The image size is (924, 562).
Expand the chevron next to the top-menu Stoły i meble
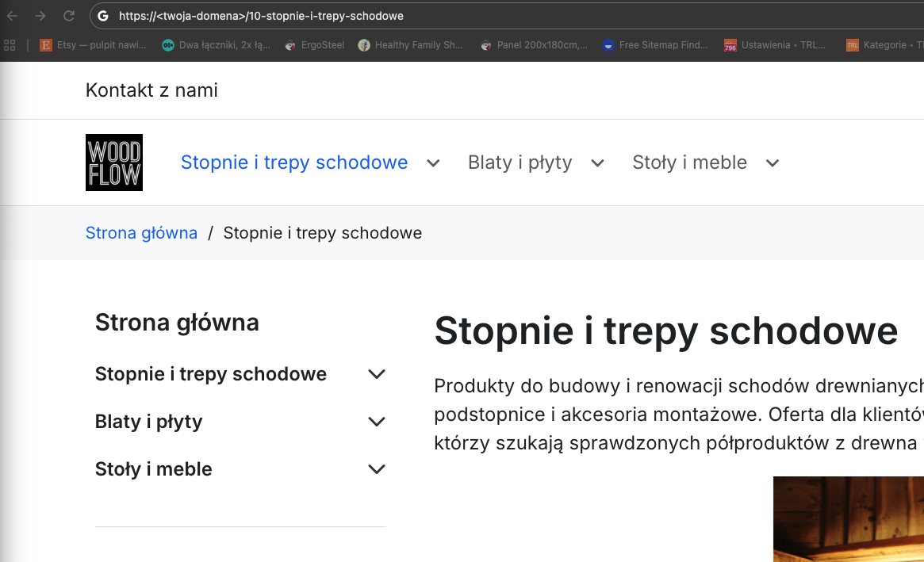pyautogui.click(x=773, y=163)
